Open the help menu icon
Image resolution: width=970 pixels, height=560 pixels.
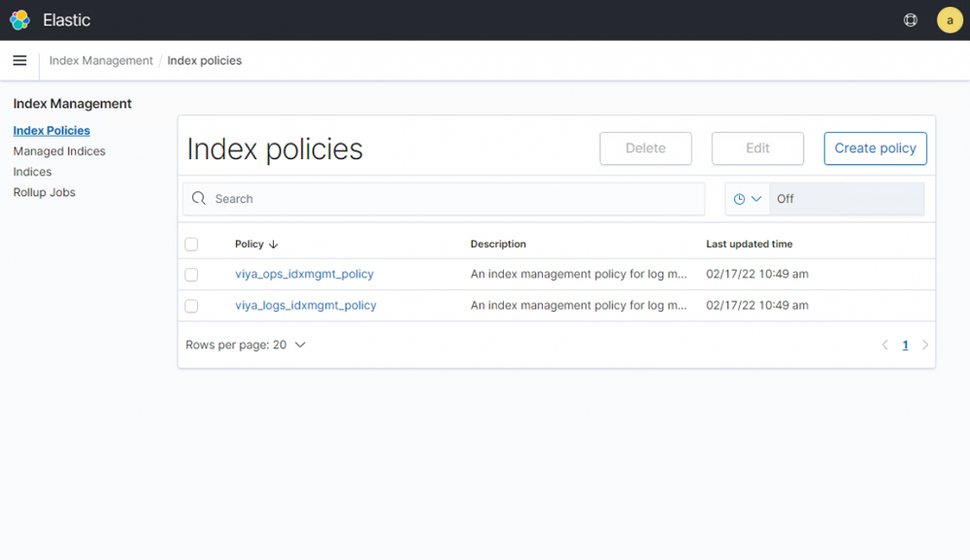point(910,19)
